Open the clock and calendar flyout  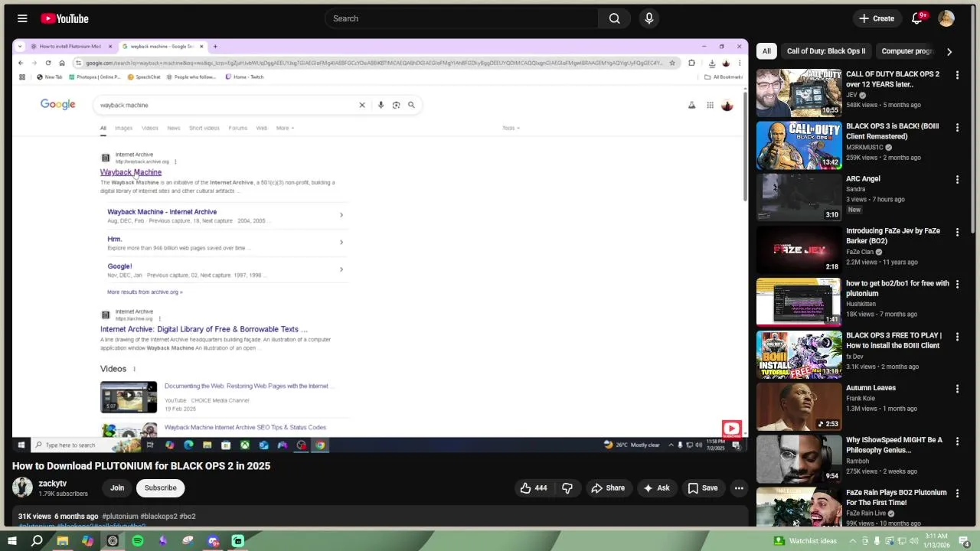click(x=936, y=541)
